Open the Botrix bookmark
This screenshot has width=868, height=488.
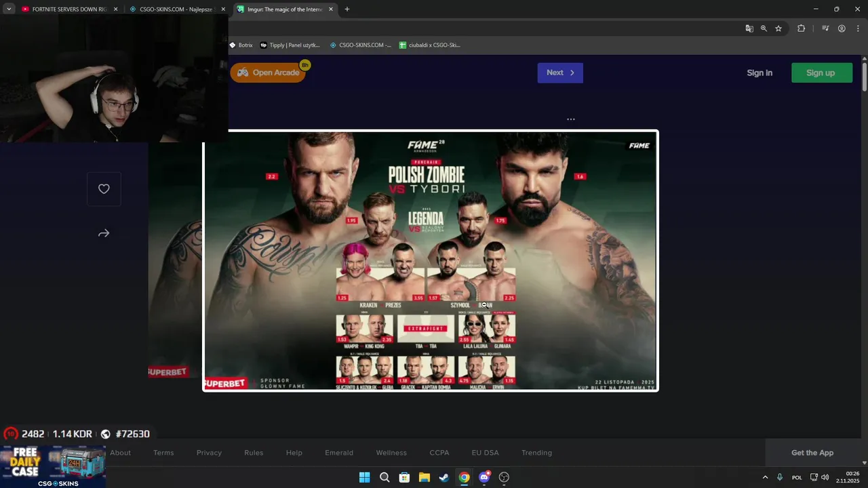pyautogui.click(x=241, y=45)
